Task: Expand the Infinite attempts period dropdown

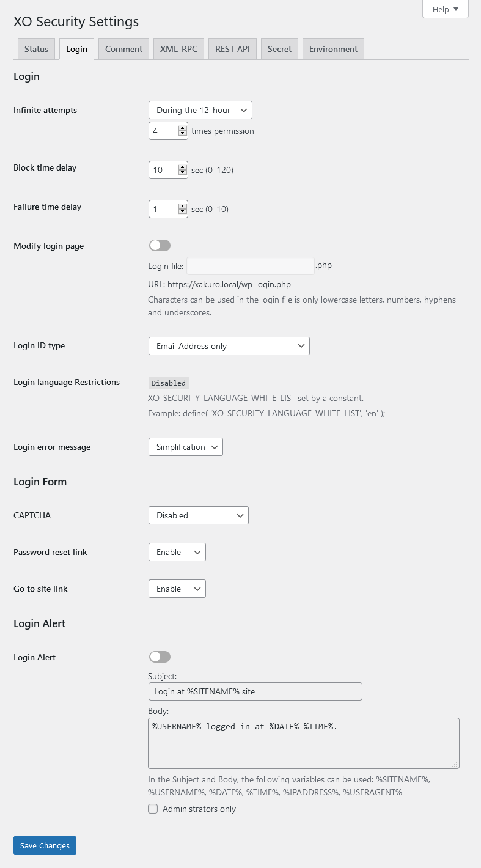Action: (x=200, y=110)
